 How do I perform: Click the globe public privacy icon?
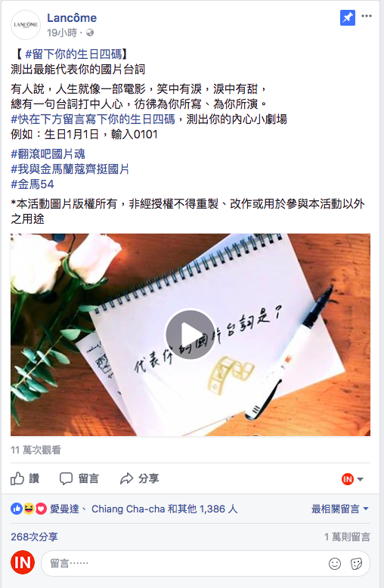90,33
